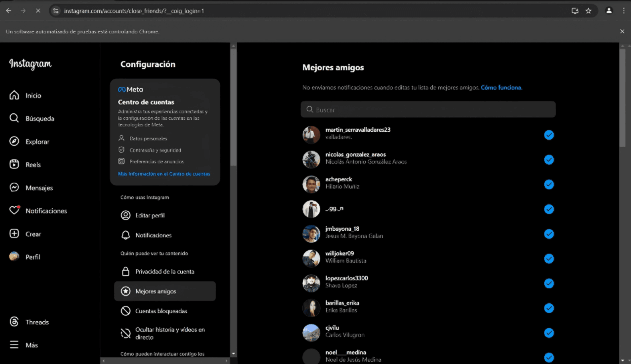The width and height of the screenshot is (631, 364).
Task: Click Datos personales text link
Action: pos(148,139)
